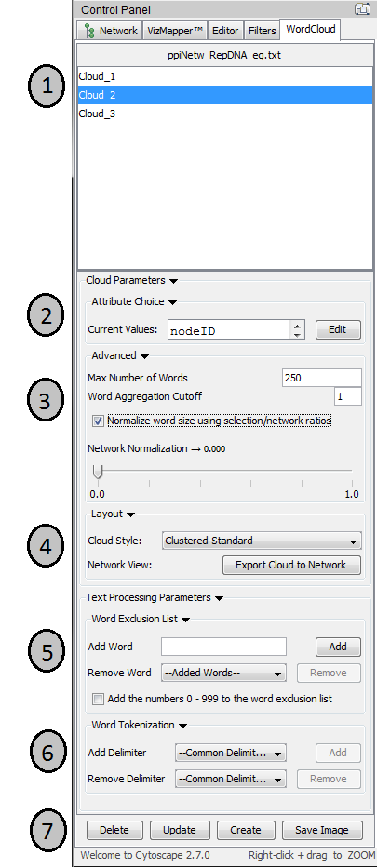Open the Remove Word Added Words dropdown
Viewport: 377px width, 868px height.
click(x=223, y=674)
